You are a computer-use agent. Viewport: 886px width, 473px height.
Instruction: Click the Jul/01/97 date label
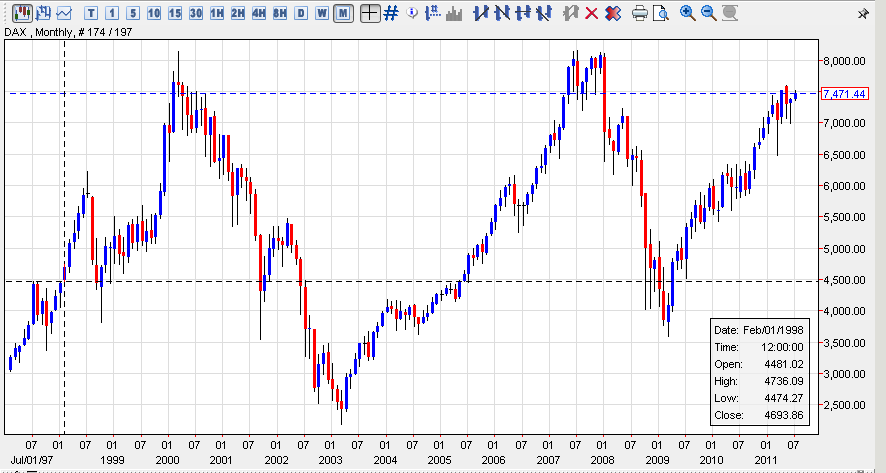pyautogui.click(x=32, y=460)
